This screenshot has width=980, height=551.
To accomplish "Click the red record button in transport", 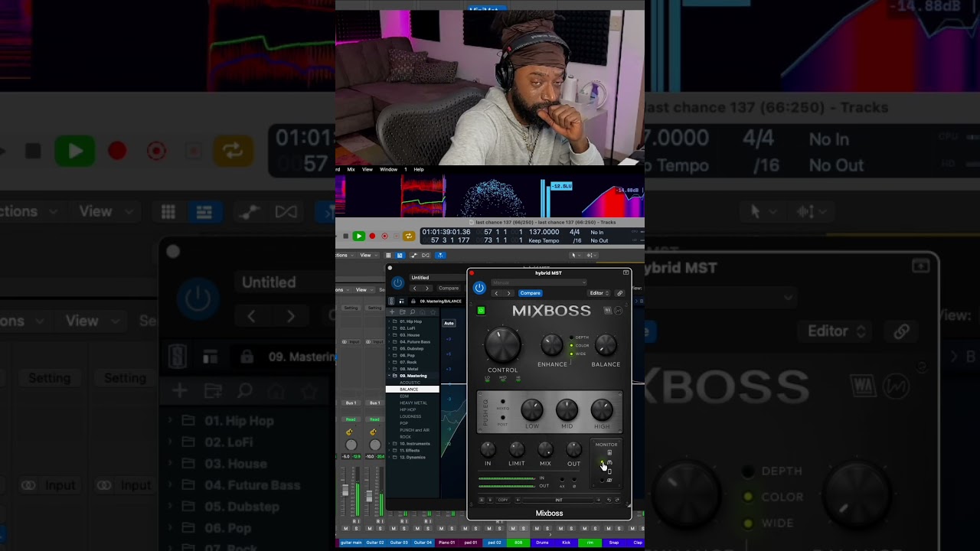I will tap(372, 236).
